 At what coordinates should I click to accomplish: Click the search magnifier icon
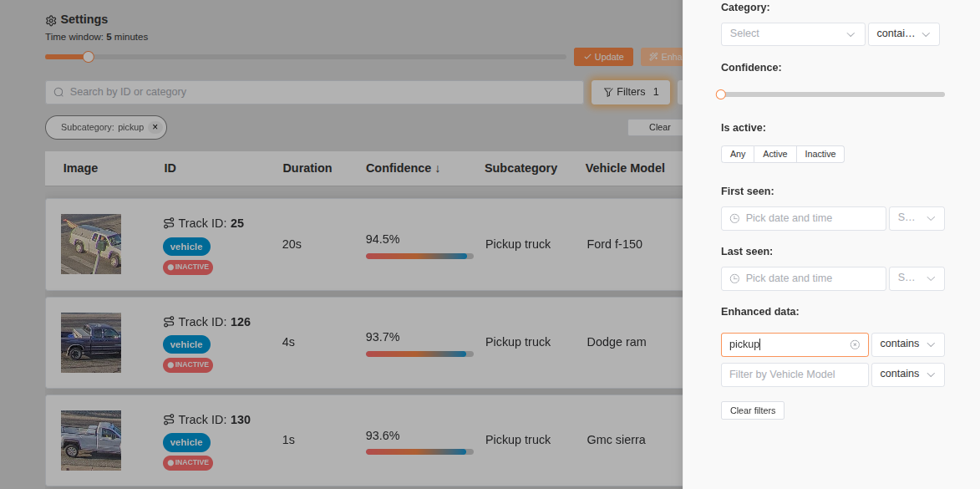point(58,92)
